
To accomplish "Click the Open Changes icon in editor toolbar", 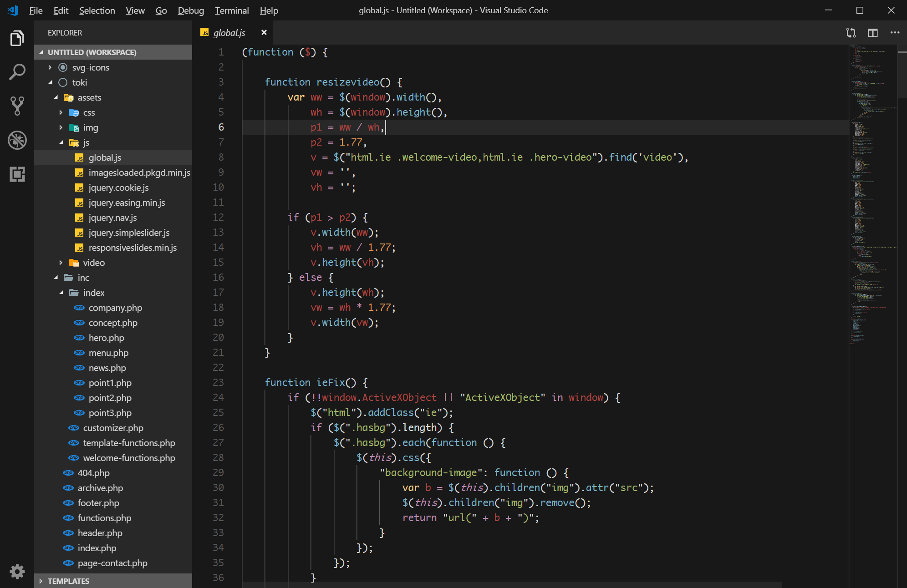I will click(x=851, y=33).
